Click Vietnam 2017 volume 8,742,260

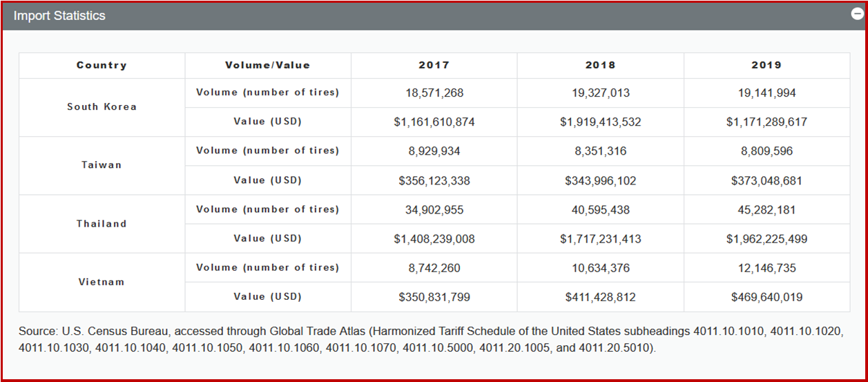(x=434, y=268)
